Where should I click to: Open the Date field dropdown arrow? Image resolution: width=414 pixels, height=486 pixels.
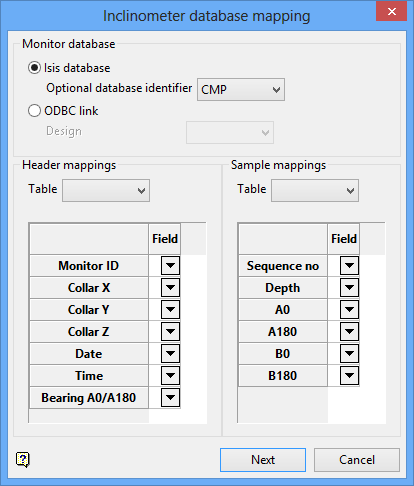pos(170,354)
